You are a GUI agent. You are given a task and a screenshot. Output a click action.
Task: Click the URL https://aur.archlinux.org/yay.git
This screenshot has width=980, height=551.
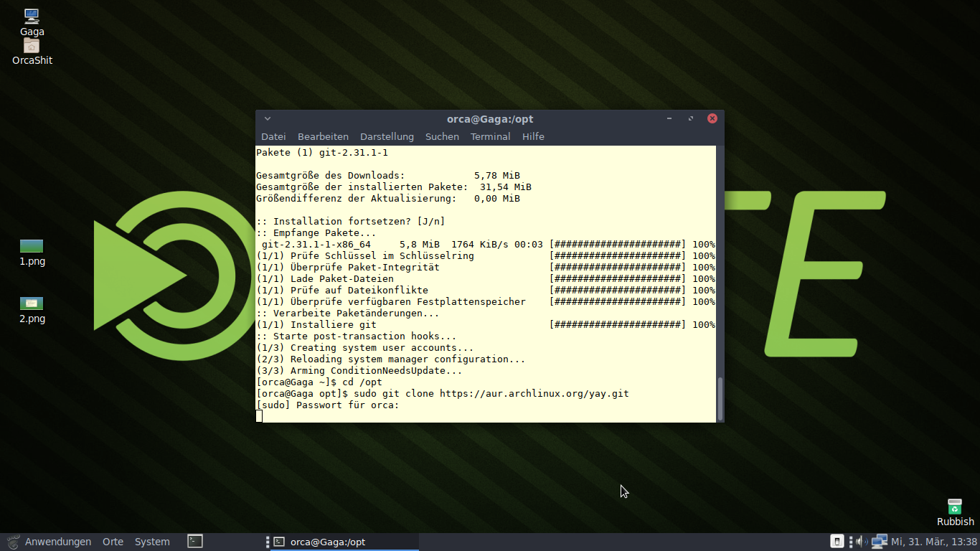[534, 393]
